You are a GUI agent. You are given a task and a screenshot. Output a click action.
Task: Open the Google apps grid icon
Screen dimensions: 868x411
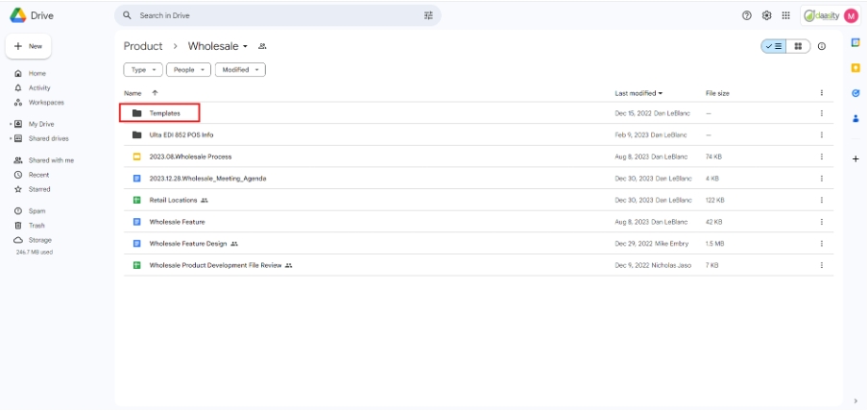[x=786, y=15]
